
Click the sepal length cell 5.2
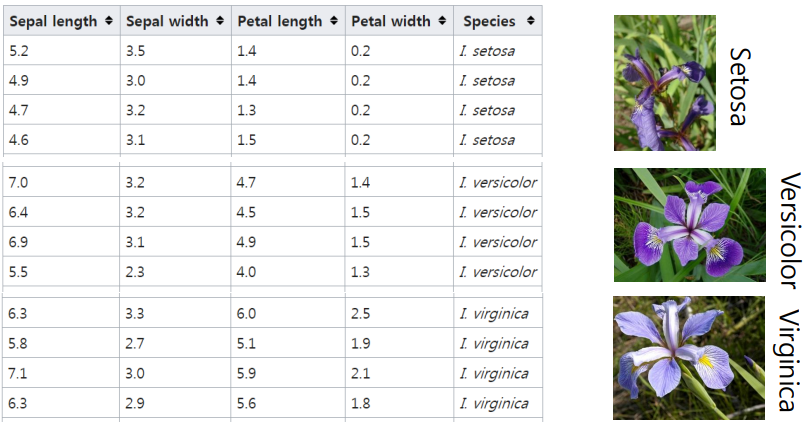(62, 51)
